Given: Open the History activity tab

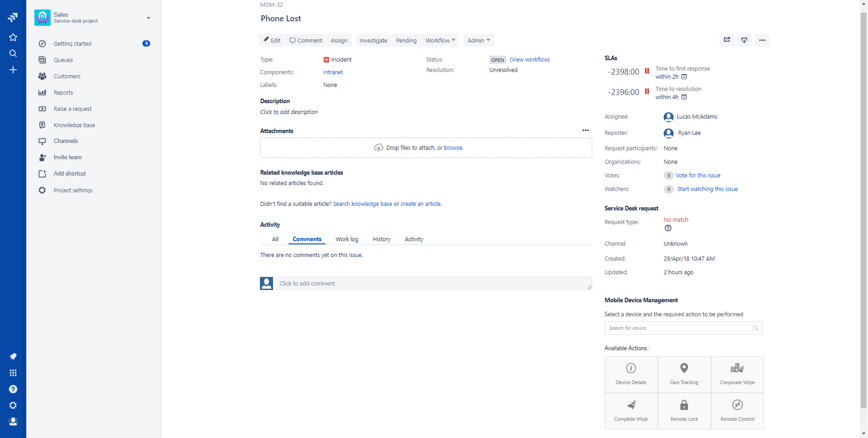Looking at the screenshot, I should [x=381, y=239].
